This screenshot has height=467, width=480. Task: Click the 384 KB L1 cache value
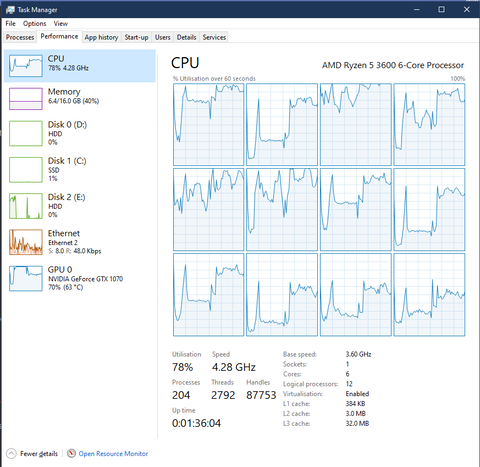coord(355,404)
